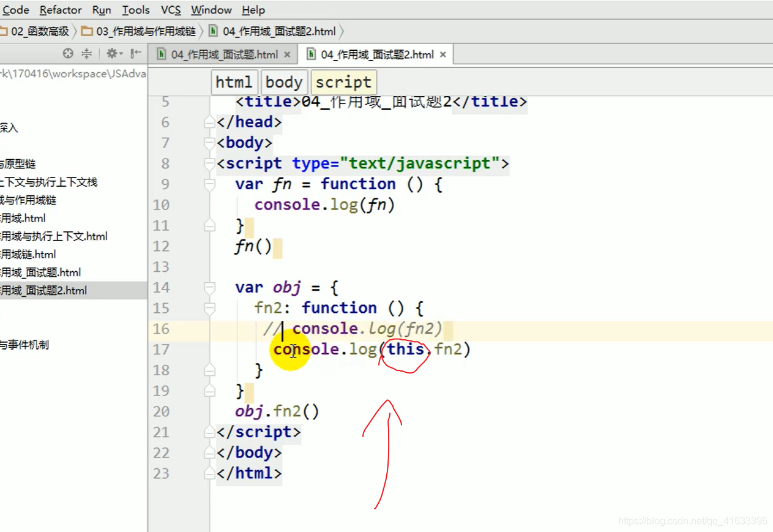
Task: Open 作用域与执行上下文.html in project tree
Action: coord(54,236)
